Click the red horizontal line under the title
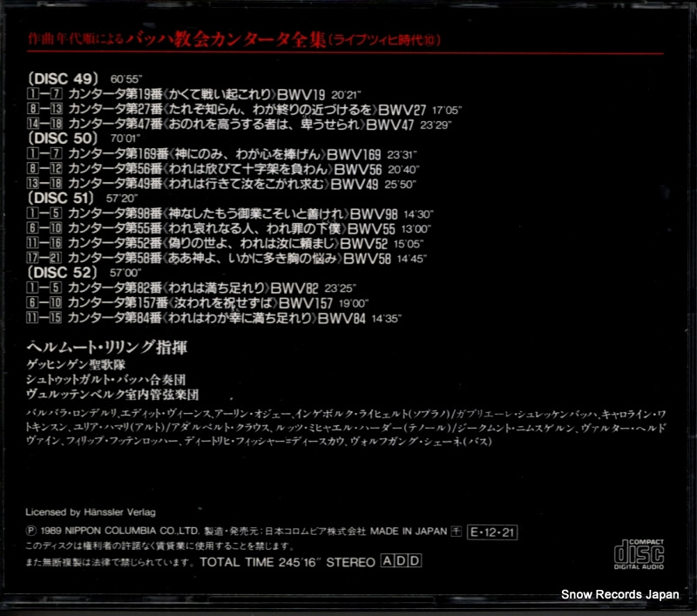The height and width of the screenshot is (616, 697). [x=345, y=52]
